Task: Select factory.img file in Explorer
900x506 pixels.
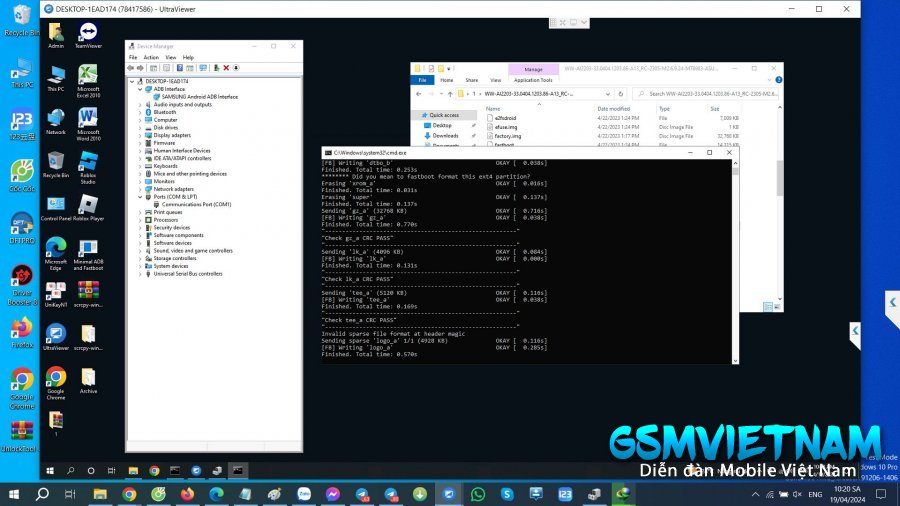Action: (507, 137)
